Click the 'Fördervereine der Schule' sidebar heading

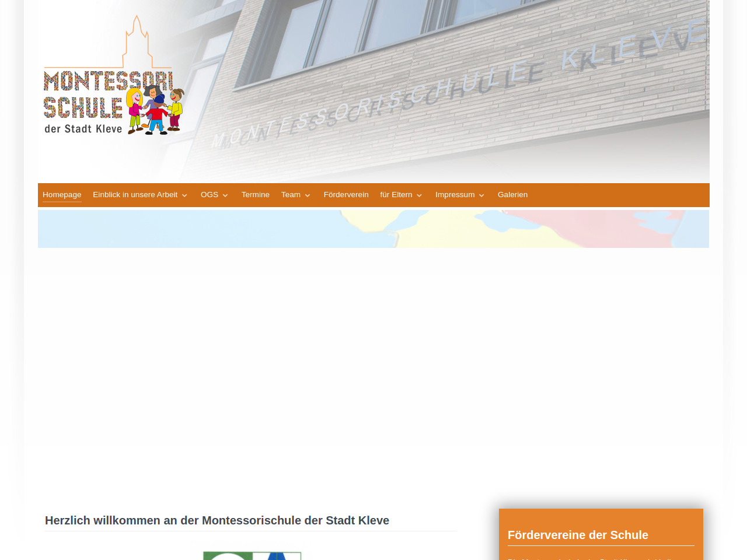(x=578, y=535)
